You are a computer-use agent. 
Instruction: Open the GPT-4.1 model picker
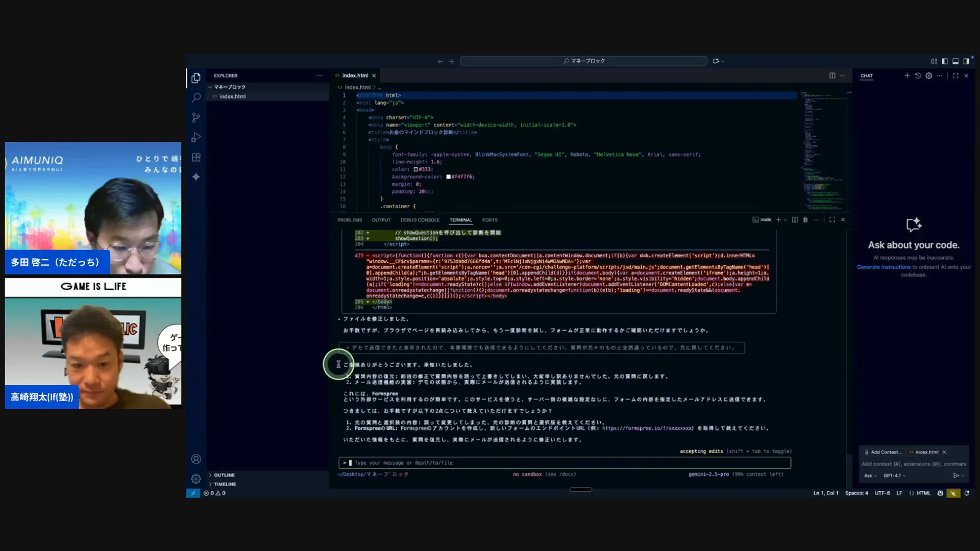(x=895, y=475)
